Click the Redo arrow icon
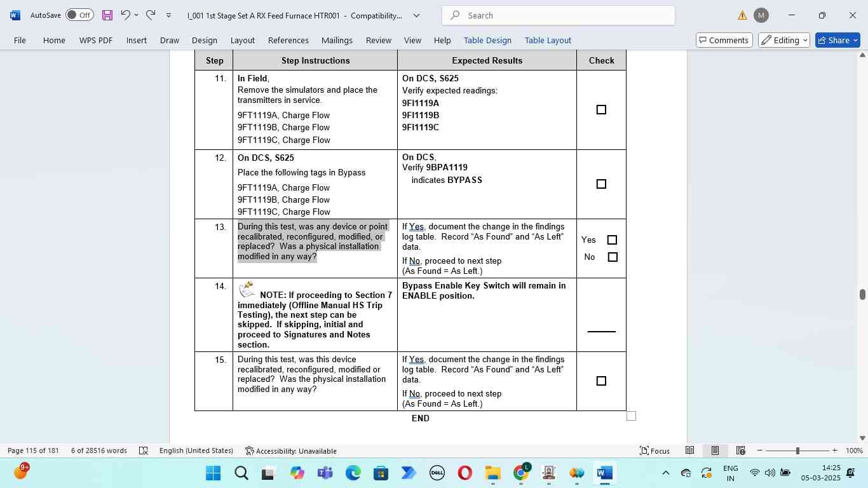 tap(151, 15)
